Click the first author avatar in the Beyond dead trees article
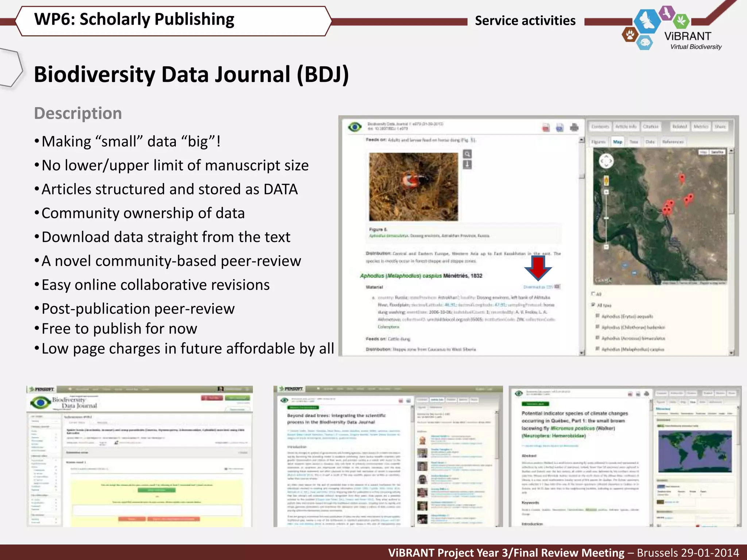Viewport: 747px width, 560px height. 422,440
